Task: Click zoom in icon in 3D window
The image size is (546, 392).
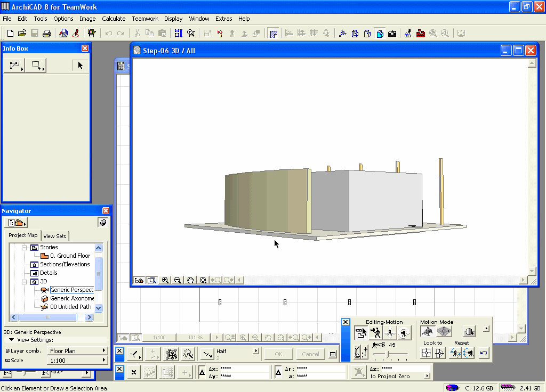Action: click(x=165, y=280)
